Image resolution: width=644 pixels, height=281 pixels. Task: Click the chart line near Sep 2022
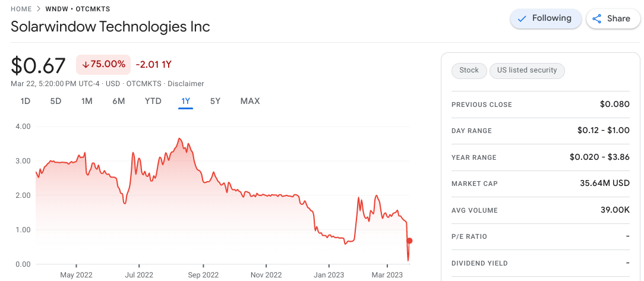pyautogui.click(x=204, y=182)
